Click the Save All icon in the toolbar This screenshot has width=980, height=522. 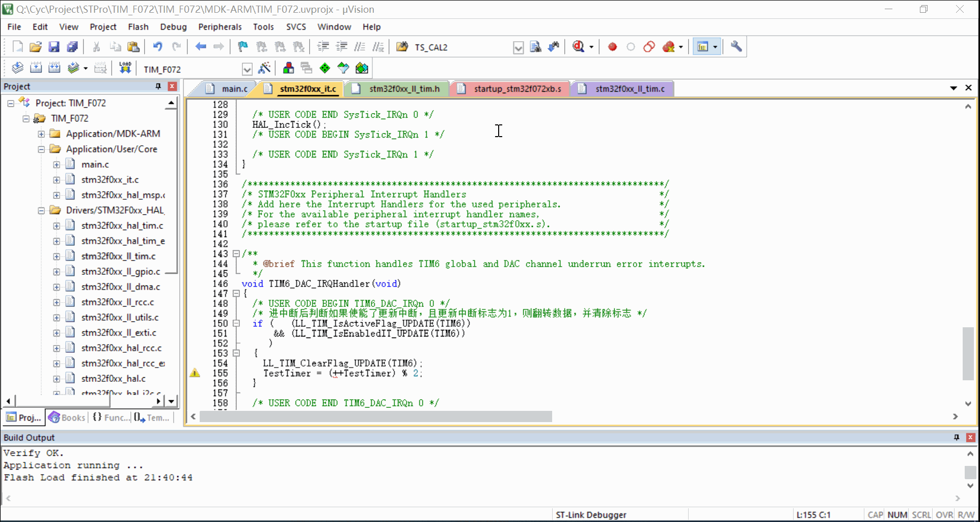72,47
